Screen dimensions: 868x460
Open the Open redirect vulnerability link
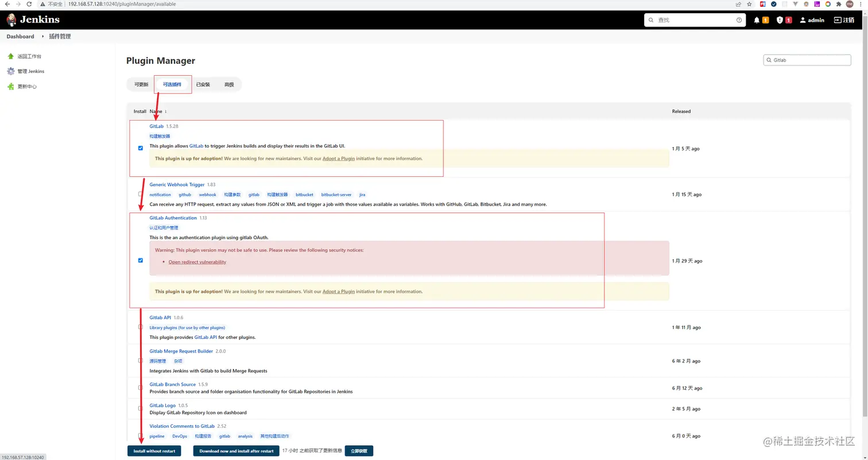[x=197, y=262]
